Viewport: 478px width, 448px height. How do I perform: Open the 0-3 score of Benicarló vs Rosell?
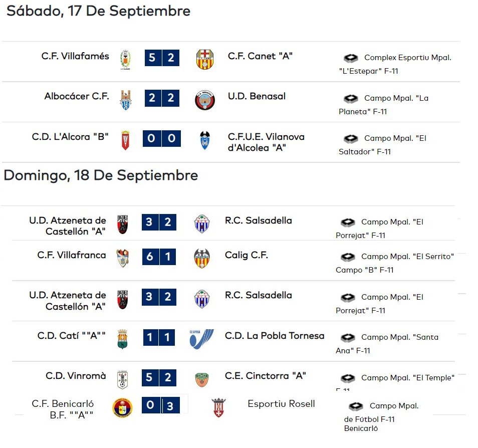point(161,405)
